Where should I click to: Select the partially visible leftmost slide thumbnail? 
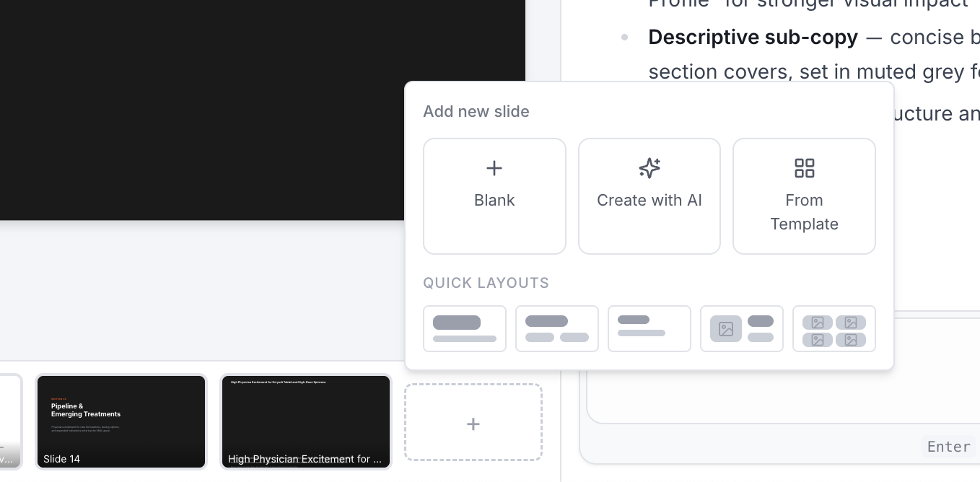[x=10, y=421]
